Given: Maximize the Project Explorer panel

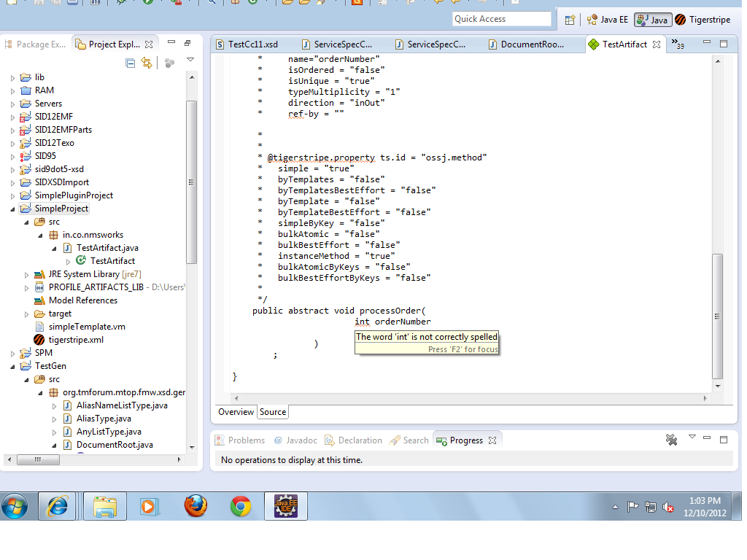Looking at the screenshot, I should coord(187,43).
